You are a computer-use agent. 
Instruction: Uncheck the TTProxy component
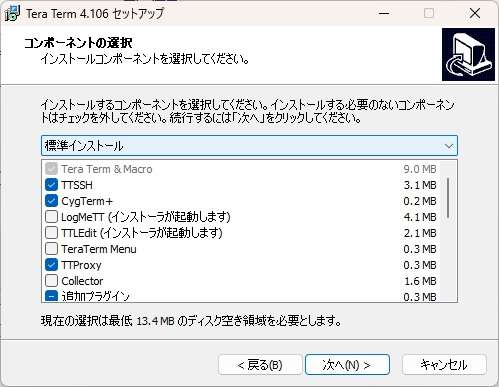pos(51,265)
